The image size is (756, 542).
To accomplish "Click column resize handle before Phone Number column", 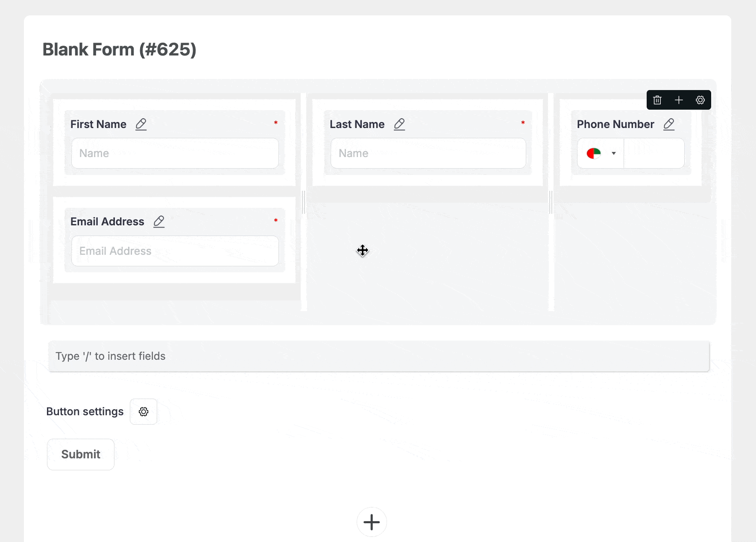I will tap(551, 202).
